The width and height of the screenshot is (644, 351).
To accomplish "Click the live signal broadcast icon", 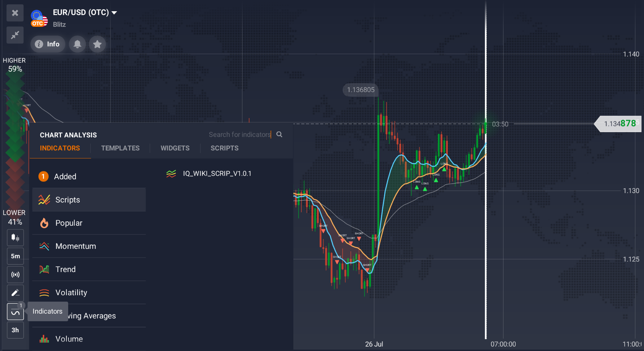I will pyautogui.click(x=15, y=275).
